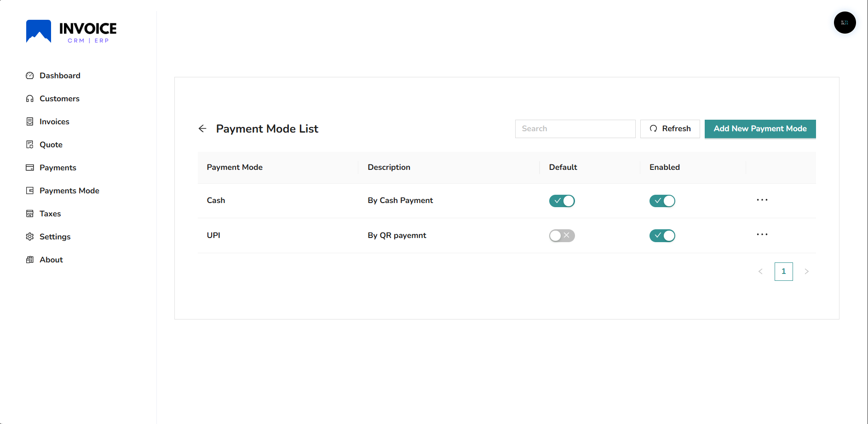Disable the Default toggle for Cash
This screenshot has height=424, width=868.
pos(562,201)
